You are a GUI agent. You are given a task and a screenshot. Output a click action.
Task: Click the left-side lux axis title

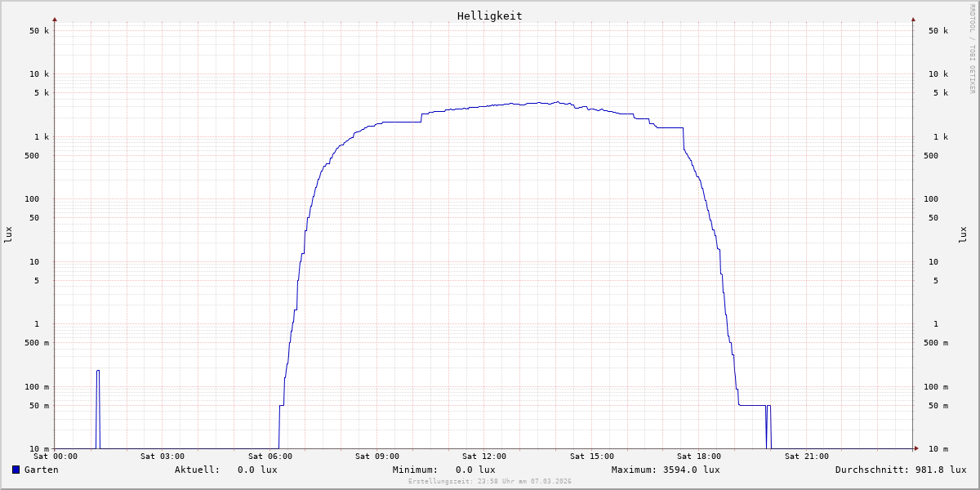click(x=8, y=234)
